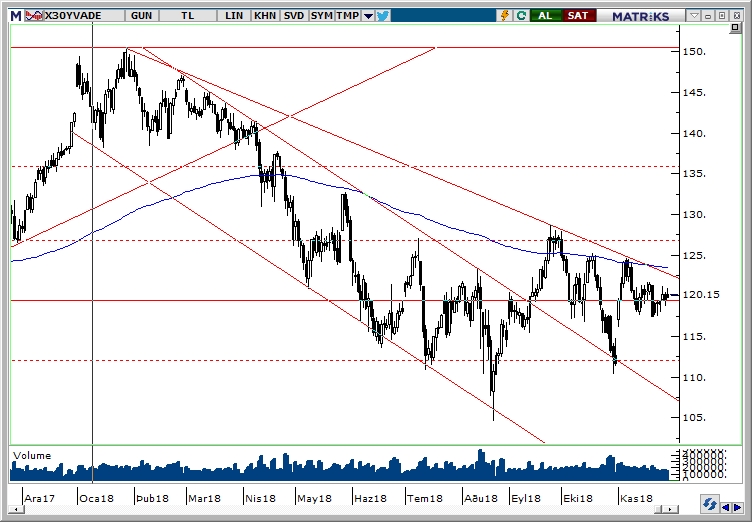Place a sell order with SAT
This screenshot has height=522, width=752.
578,16
